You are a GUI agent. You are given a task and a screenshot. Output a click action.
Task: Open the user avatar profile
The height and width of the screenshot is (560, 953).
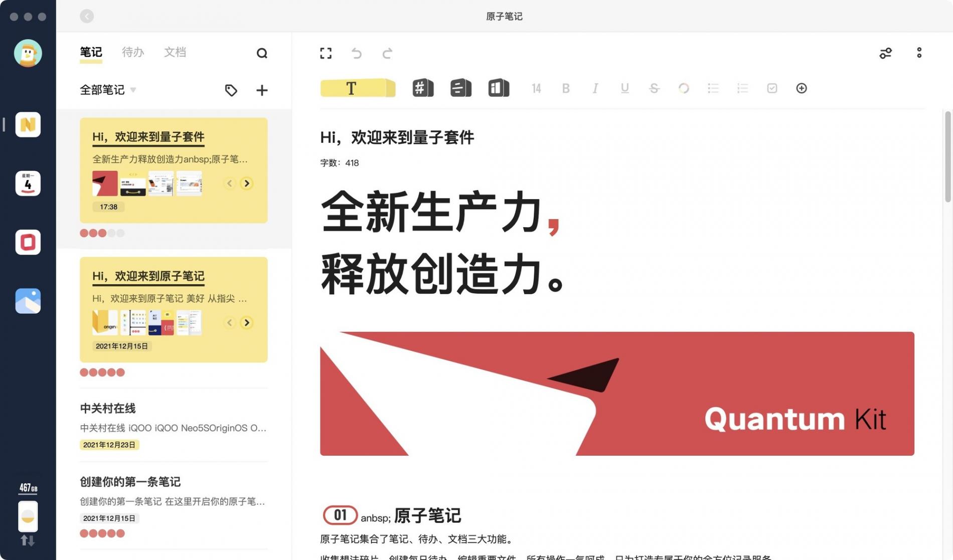tap(28, 53)
